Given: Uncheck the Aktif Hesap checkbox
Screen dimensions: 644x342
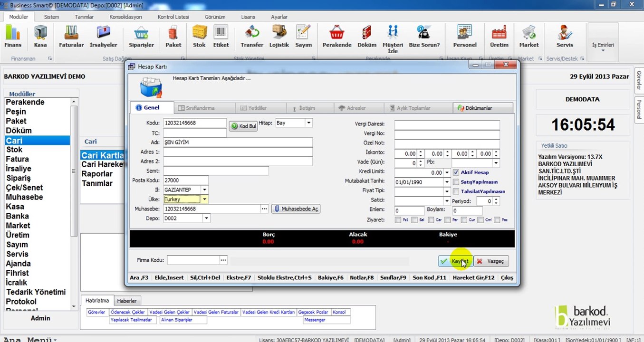Looking at the screenshot, I should pyautogui.click(x=456, y=172).
